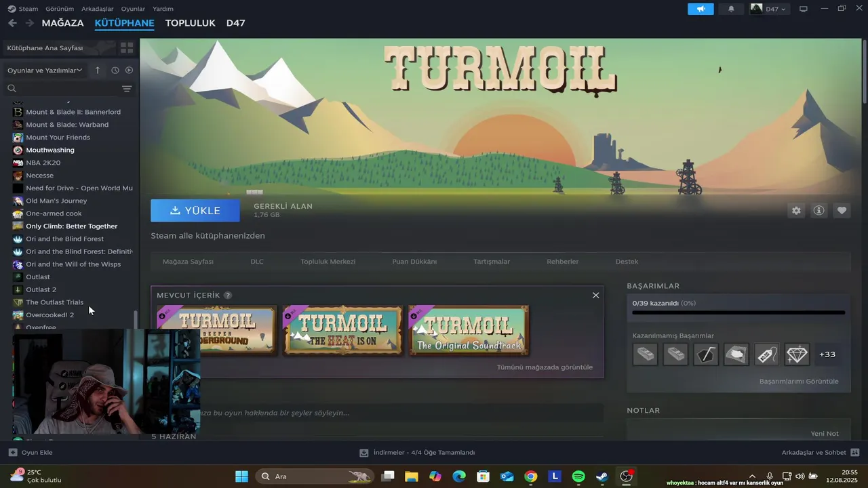
Task: Open the Oyunlar menu
Action: click(133, 9)
